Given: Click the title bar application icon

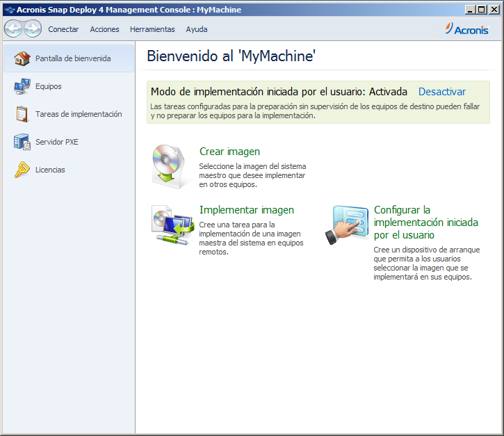Looking at the screenshot, I should point(10,10).
